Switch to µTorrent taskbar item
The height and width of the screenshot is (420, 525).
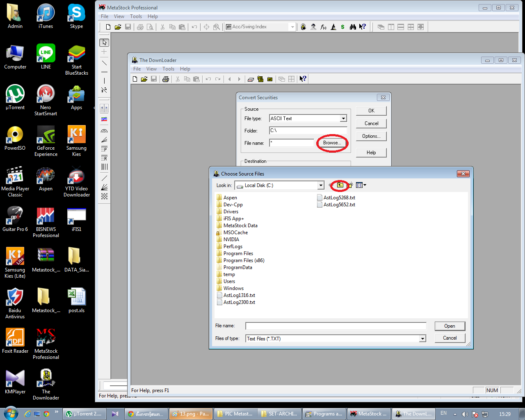pos(84,414)
